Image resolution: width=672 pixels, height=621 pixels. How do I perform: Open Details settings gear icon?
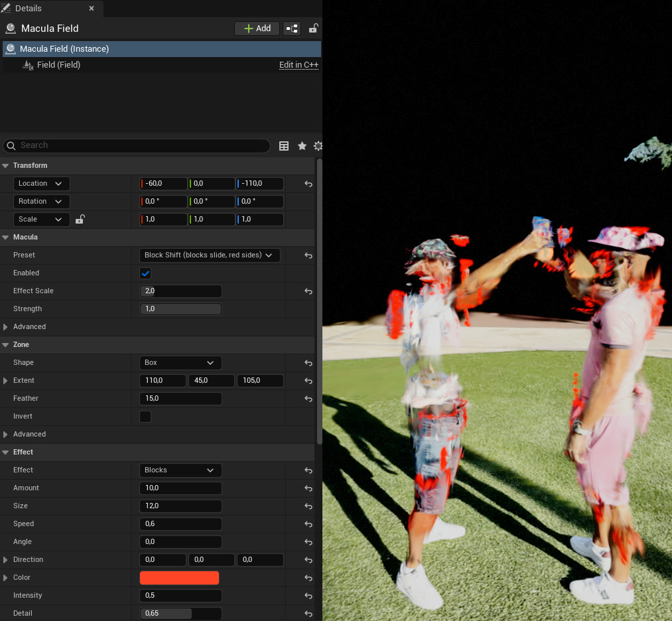(x=318, y=146)
